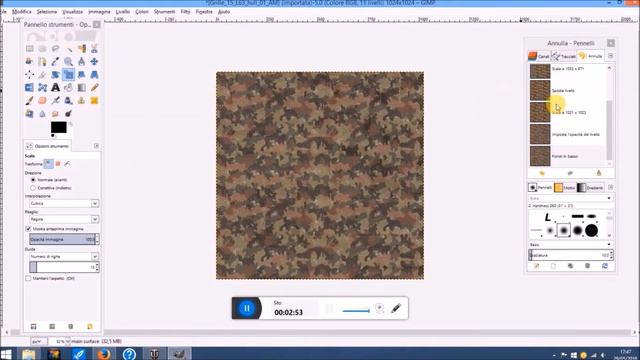Select the Ink tool

coord(69,100)
